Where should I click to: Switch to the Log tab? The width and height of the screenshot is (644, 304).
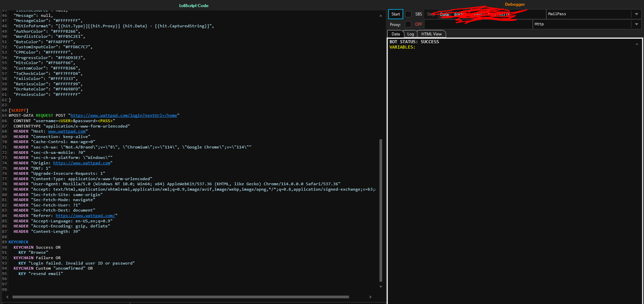pos(411,34)
